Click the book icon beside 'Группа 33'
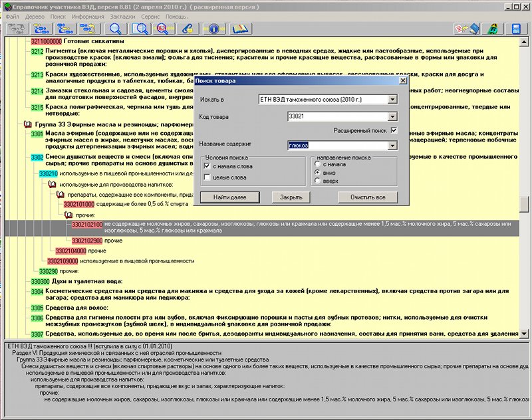 click(27, 124)
